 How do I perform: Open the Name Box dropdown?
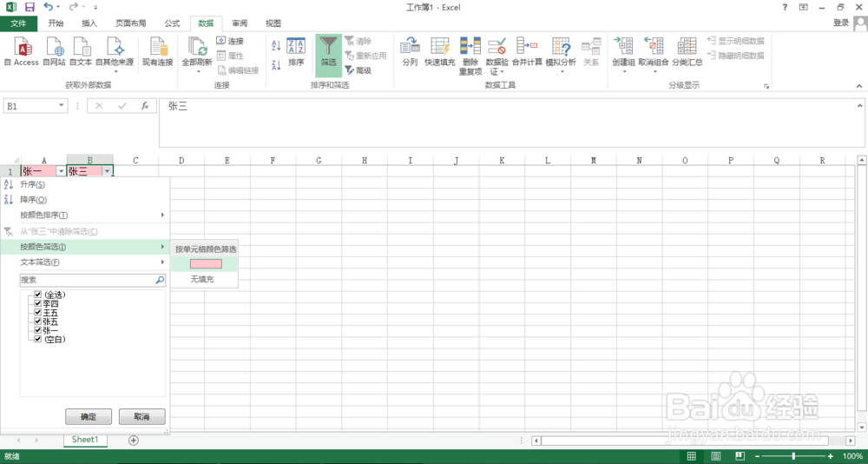click(x=62, y=105)
